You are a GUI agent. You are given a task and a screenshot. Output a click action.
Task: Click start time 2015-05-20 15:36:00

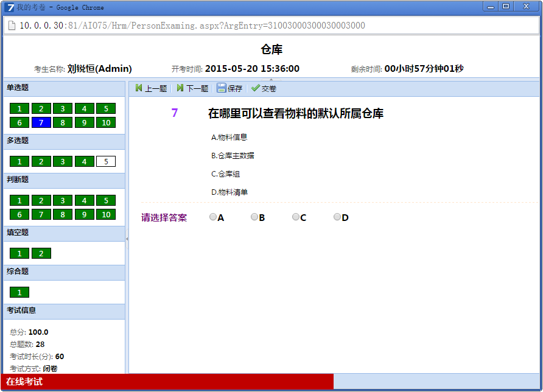coord(252,69)
